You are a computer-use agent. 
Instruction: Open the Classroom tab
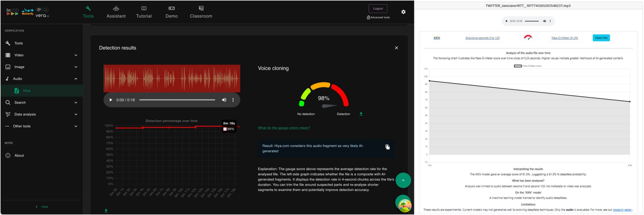click(201, 12)
